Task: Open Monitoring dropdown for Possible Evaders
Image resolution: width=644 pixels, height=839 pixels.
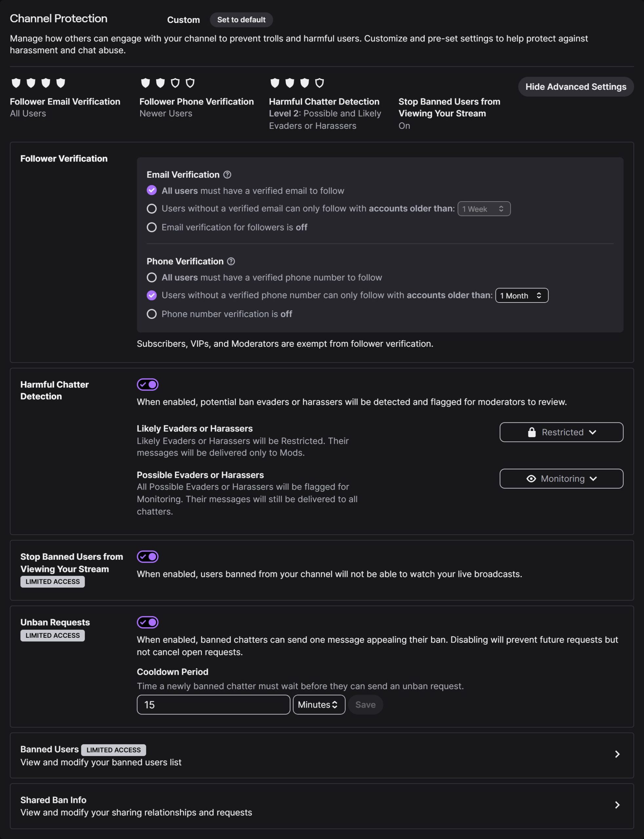Action: click(561, 479)
